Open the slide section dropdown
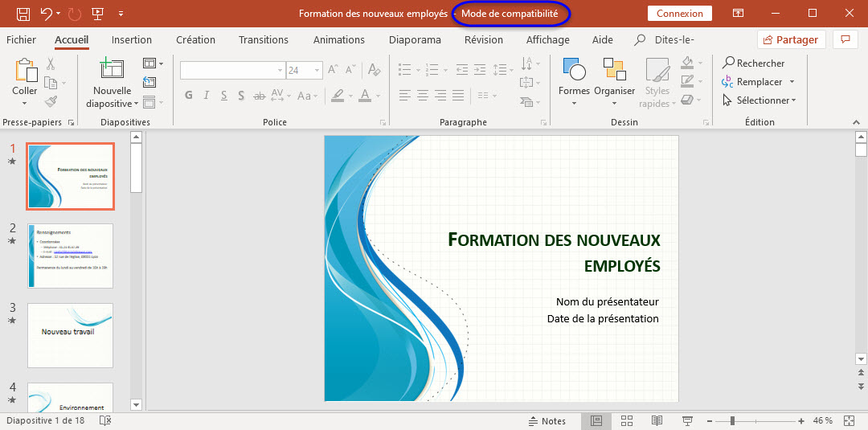 (x=153, y=102)
